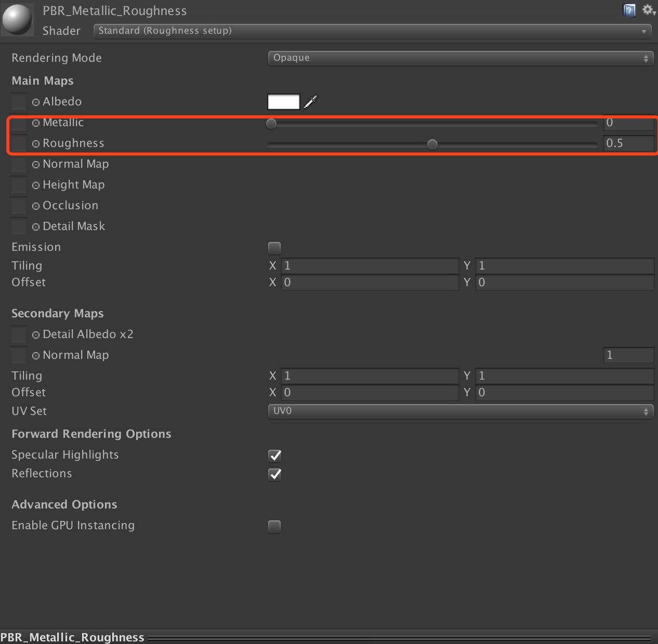Uncheck the Reflections option
This screenshot has width=658, height=644.
tap(274, 474)
